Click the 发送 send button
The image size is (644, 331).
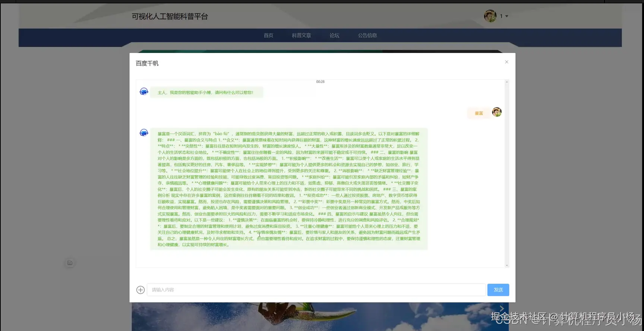point(498,290)
